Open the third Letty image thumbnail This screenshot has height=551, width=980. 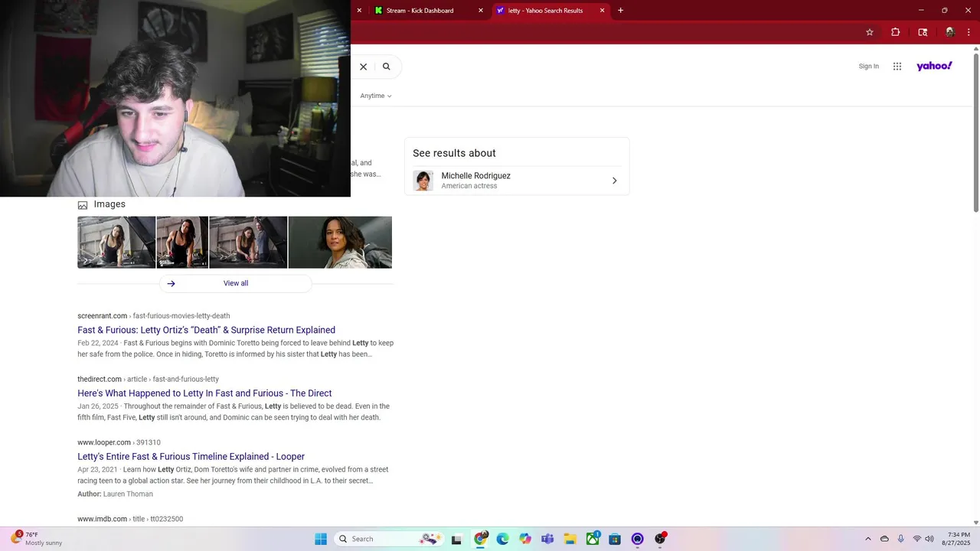[248, 242]
